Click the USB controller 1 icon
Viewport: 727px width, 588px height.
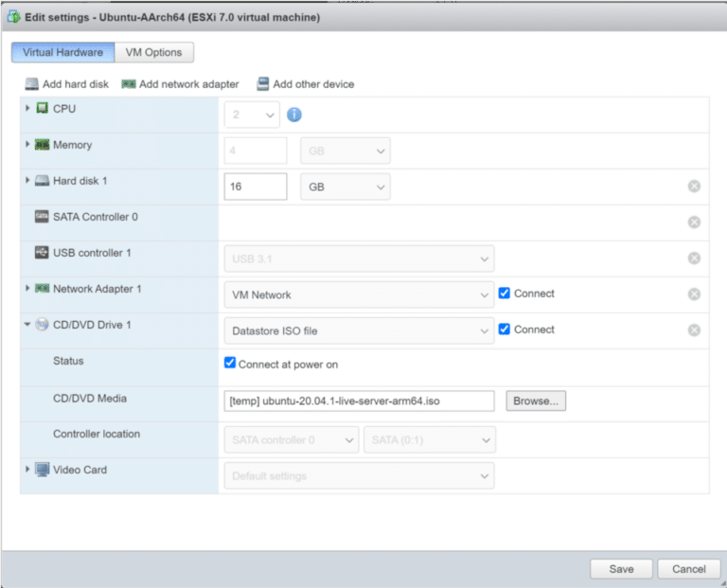42,253
